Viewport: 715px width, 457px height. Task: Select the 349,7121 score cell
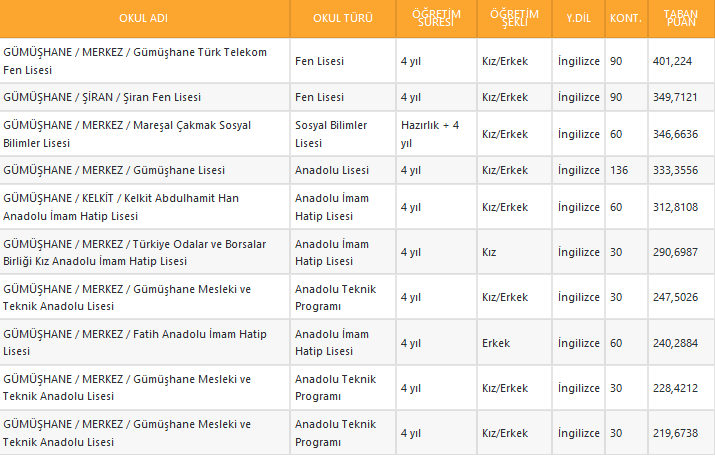tap(675, 97)
